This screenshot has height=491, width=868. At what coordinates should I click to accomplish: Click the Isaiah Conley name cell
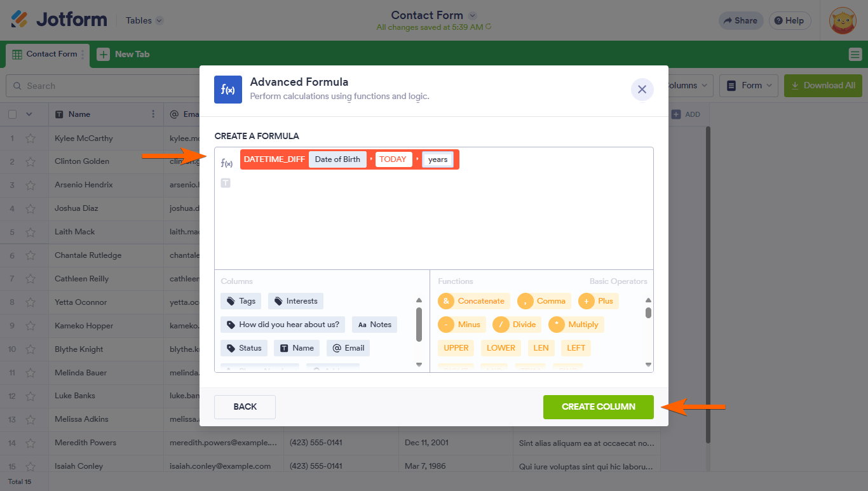[106, 466]
